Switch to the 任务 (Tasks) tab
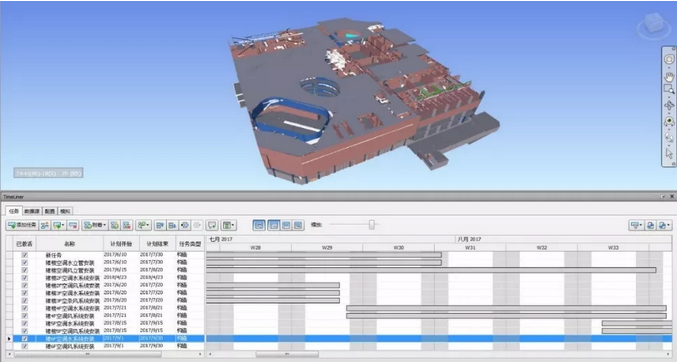The image size is (679, 362). pyautogui.click(x=14, y=211)
